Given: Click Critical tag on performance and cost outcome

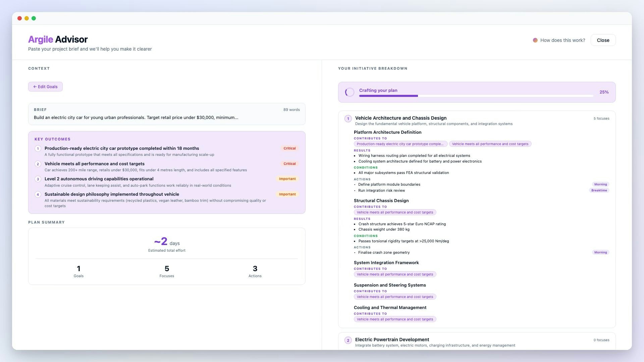Looking at the screenshot, I should [289, 164].
